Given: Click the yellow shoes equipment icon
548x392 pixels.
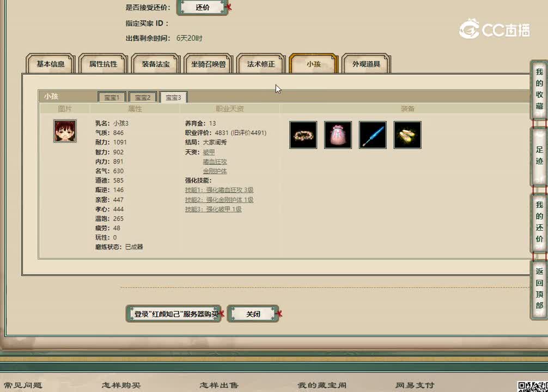Looking at the screenshot, I should pyautogui.click(x=407, y=135).
